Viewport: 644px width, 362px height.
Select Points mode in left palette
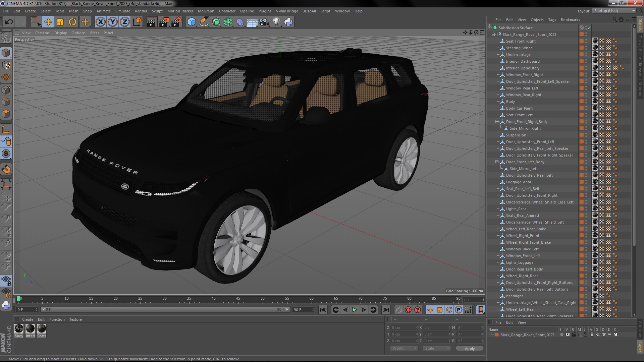[6, 90]
